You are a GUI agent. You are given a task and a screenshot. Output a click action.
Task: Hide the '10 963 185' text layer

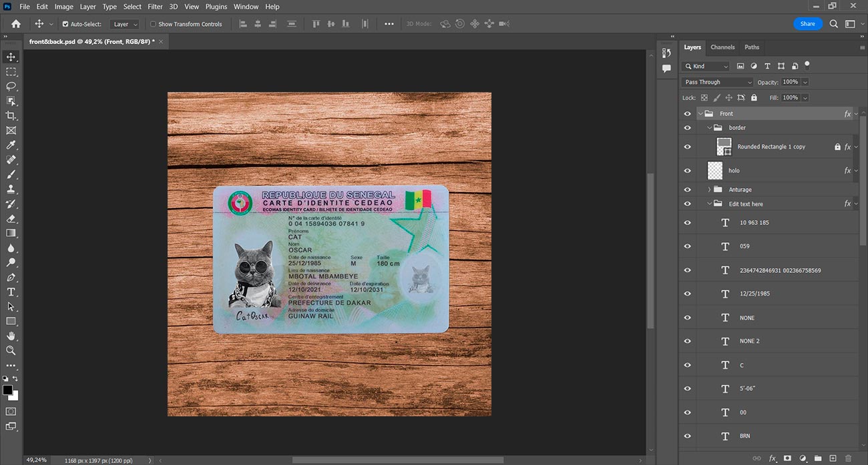point(688,223)
